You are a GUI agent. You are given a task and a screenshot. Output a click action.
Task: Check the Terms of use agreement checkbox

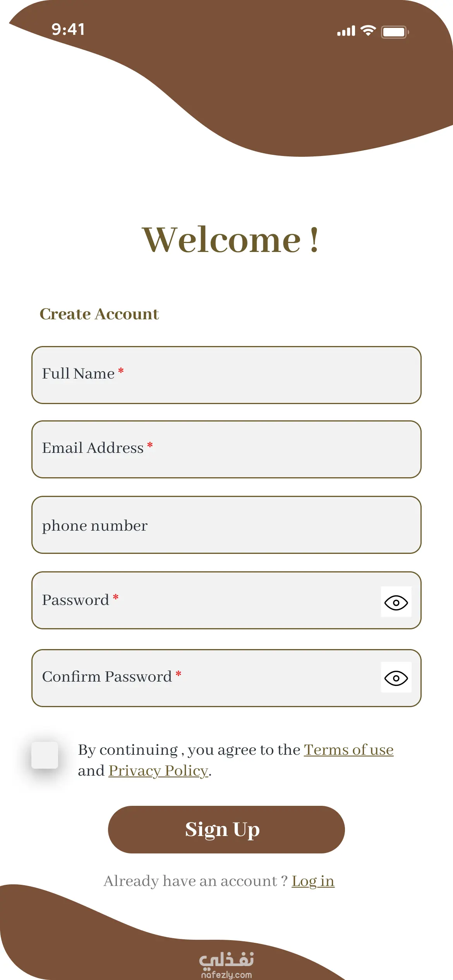point(45,755)
